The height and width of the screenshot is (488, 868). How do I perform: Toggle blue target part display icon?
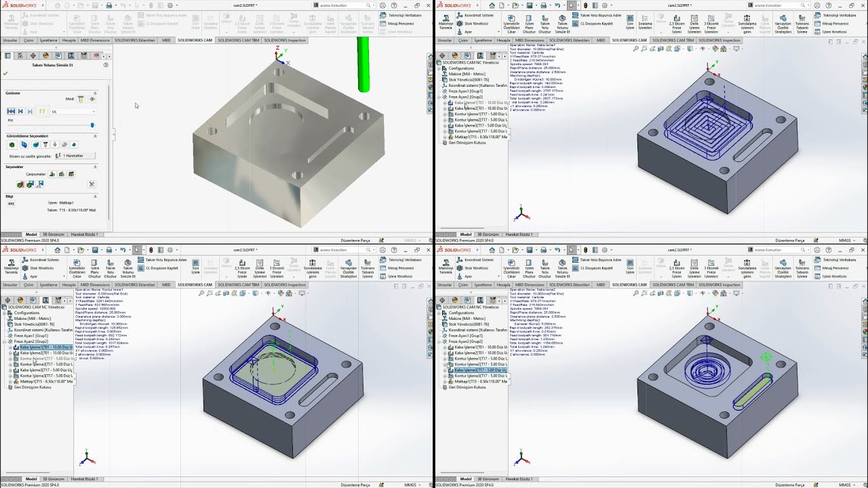(x=24, y=144)
